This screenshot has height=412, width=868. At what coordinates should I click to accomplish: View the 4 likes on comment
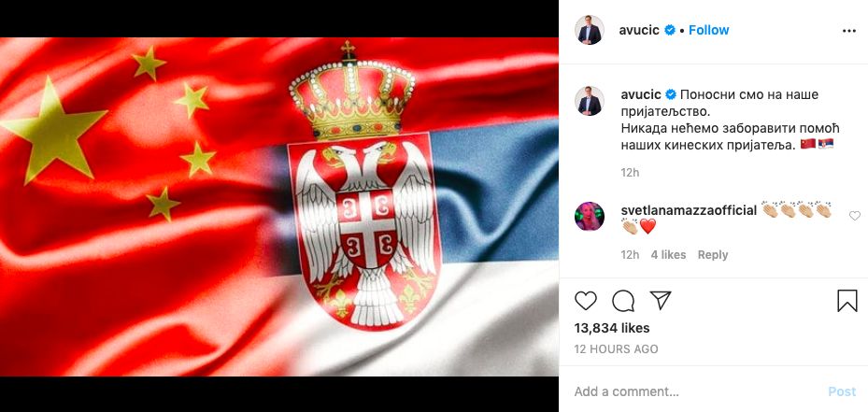coord(668,255)
